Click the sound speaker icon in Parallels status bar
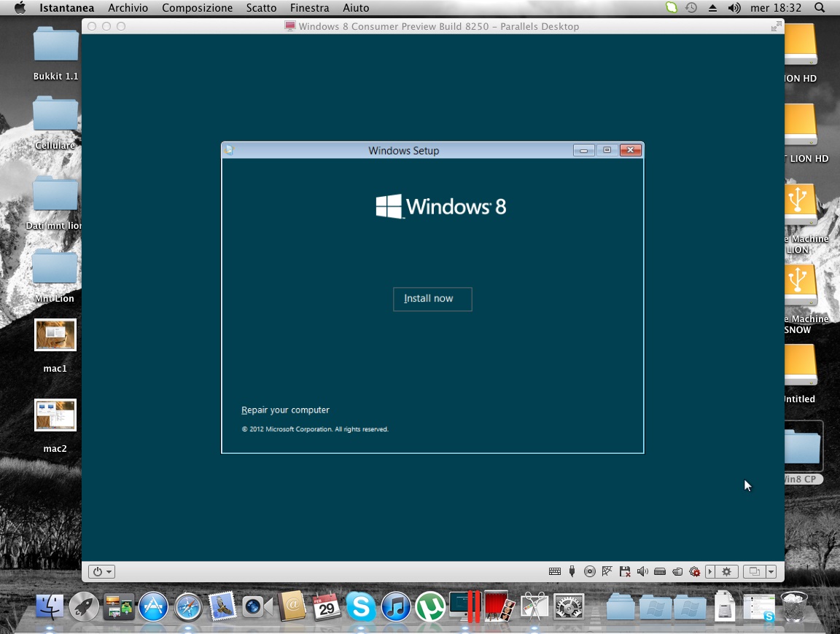This screenshot has height=634, width=840. pyautogui.click(x=642, y=571)
